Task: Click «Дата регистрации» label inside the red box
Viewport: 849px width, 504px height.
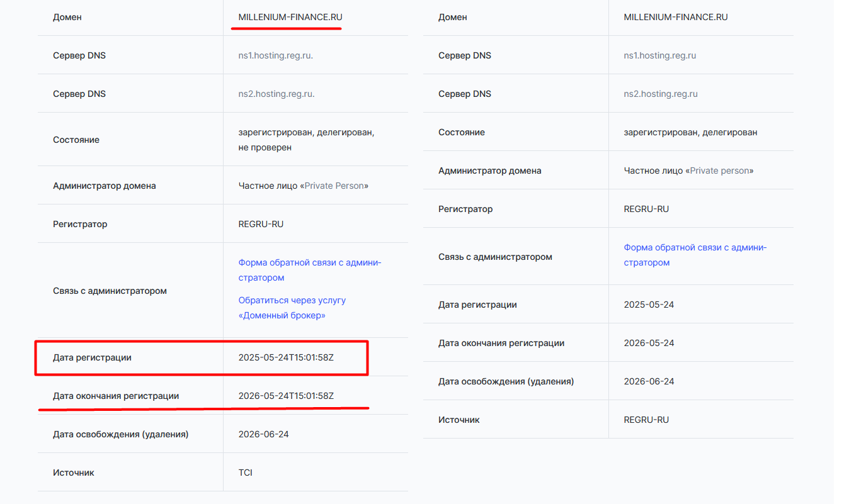Action: 92,357
